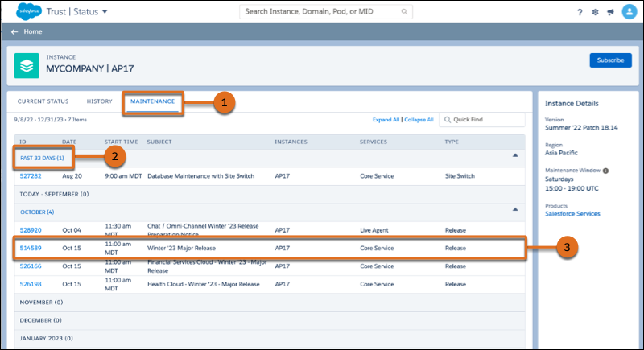Click the search instance input field

click(x=326, y=12)
